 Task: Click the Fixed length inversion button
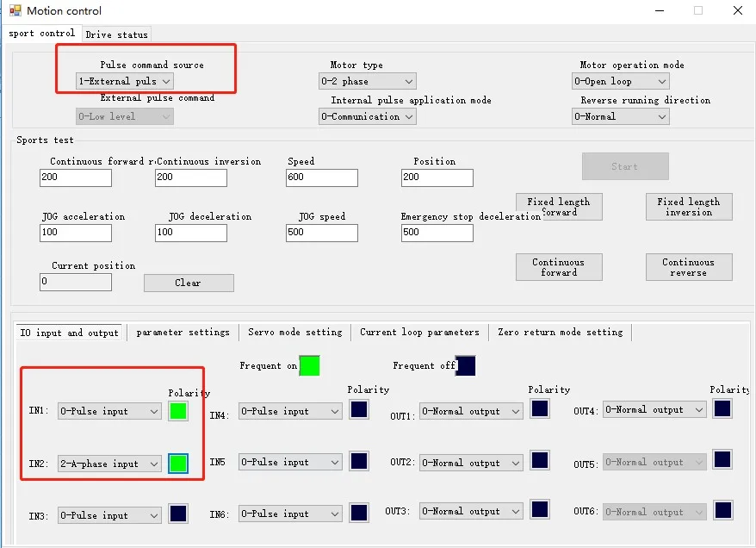[689, 207]
